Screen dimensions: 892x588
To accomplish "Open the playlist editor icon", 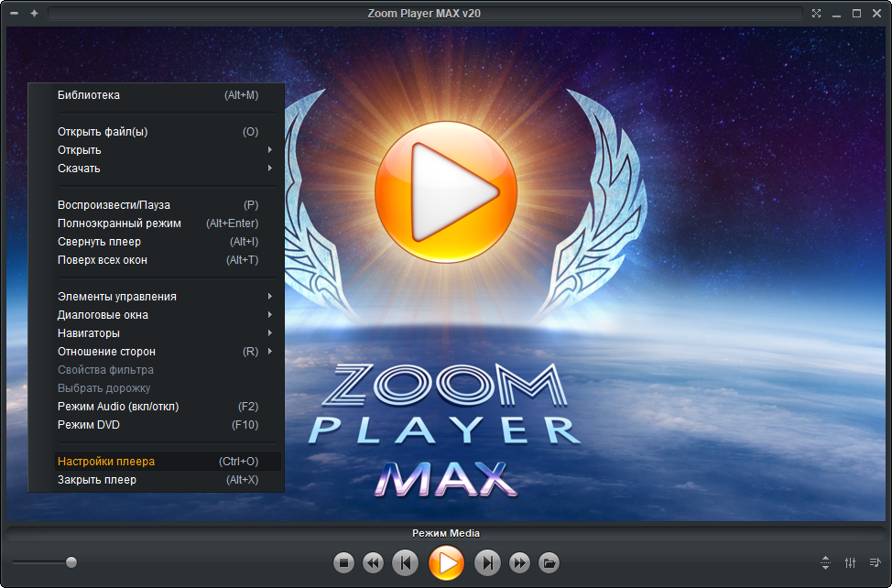I will click(x=875, y=562).
